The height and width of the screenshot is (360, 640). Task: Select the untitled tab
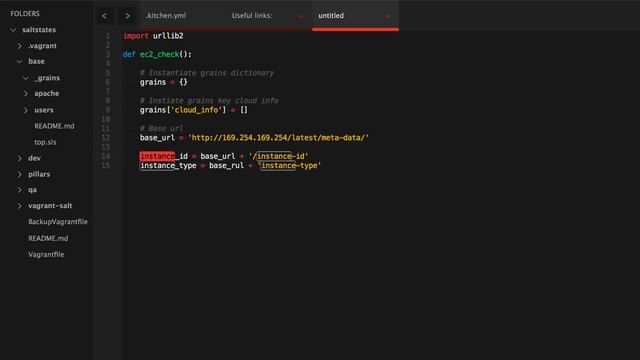pos(331,16)
